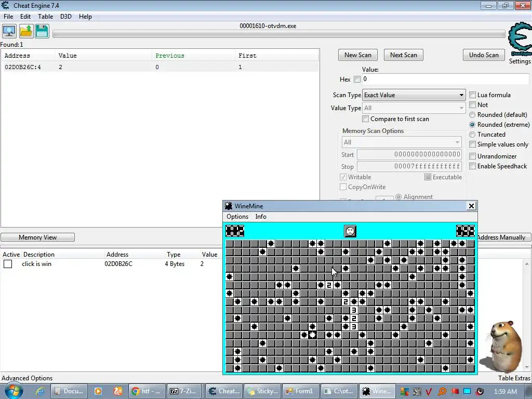Open Memory View
Image resolution: width=532 pixels, height=399 pixels.
click(x=37, y=237)
